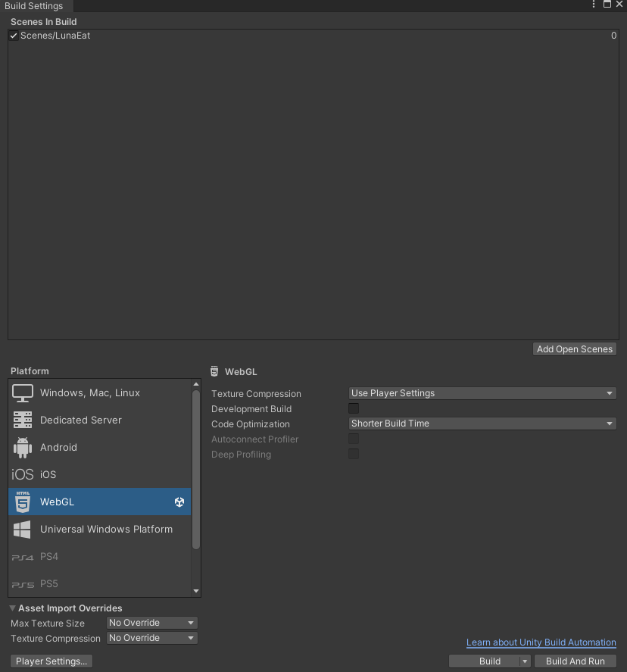
Task: Select the Windows, Mac, Linux monitor icon
Action: [x=23, y=393]
